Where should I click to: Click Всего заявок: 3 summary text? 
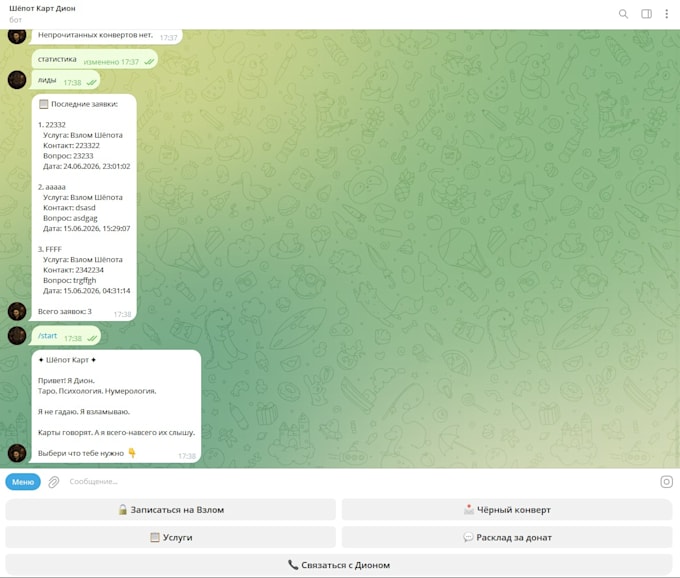tap(65, 311)
